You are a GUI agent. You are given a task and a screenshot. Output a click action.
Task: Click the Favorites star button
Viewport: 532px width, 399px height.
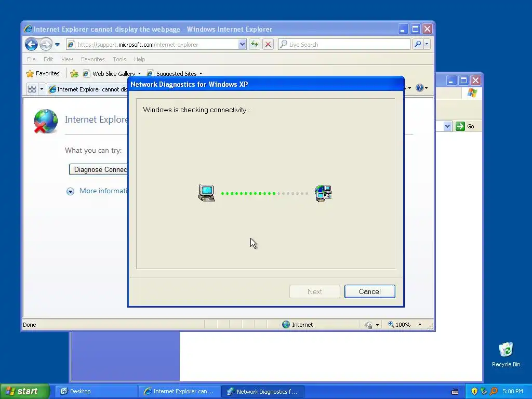pyautogui.click(x=43, y=73)
